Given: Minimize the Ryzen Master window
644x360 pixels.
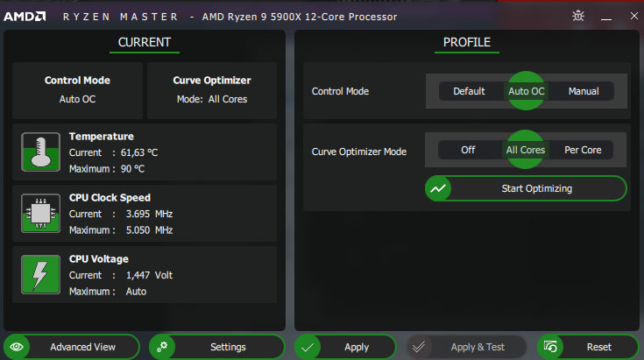Looking at the screenshot, I should point(606,18).
